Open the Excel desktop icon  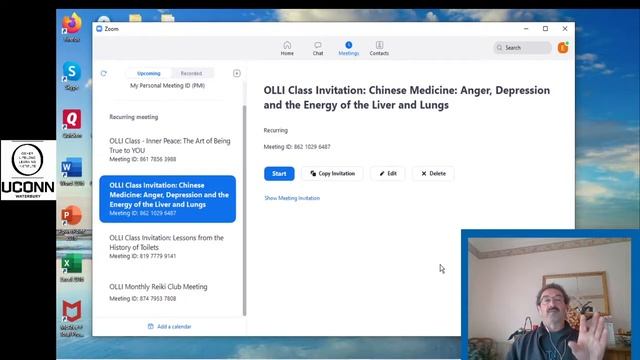pos(72,268)
